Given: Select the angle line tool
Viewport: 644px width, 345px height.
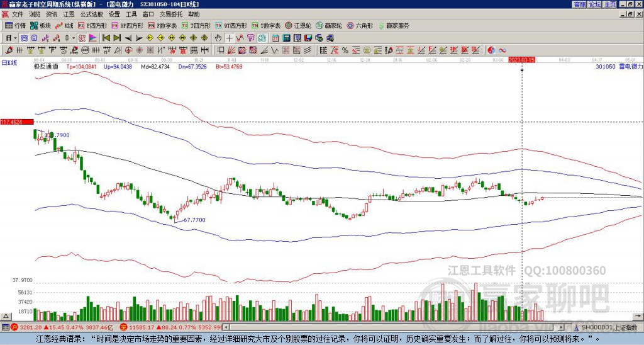Looking at the screenshot, I should coord(264,50).
